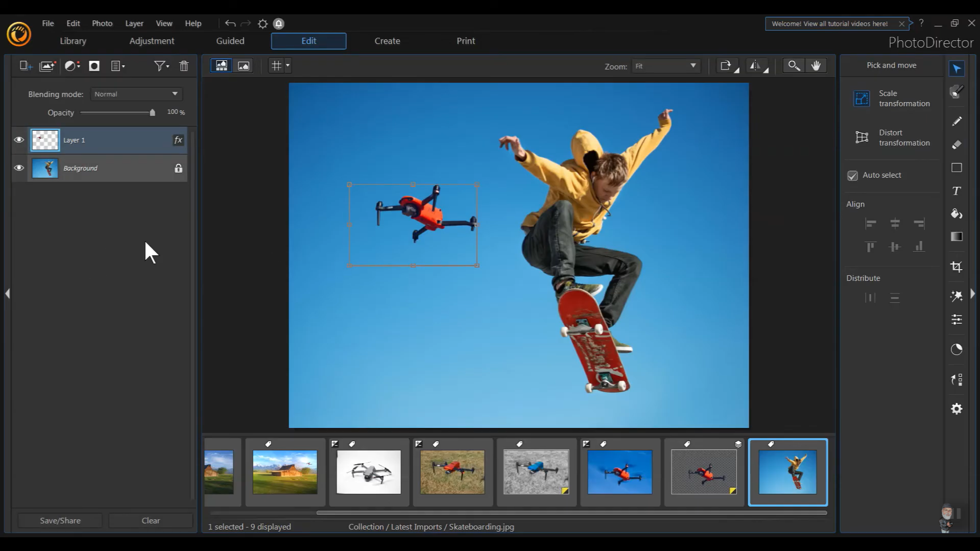Switch to the Create tab

(387, 41)
